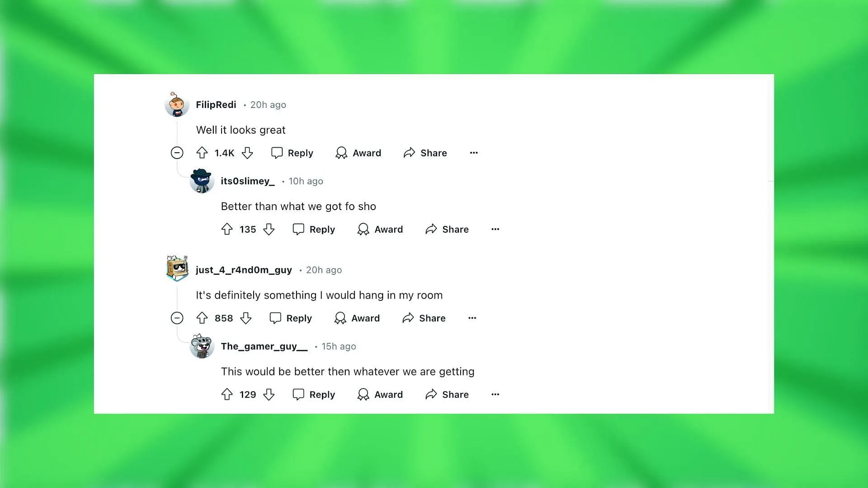Open more options on just_4_r4nd0m_guy's comment
The image size is (868, 488).
pos(472,318)
